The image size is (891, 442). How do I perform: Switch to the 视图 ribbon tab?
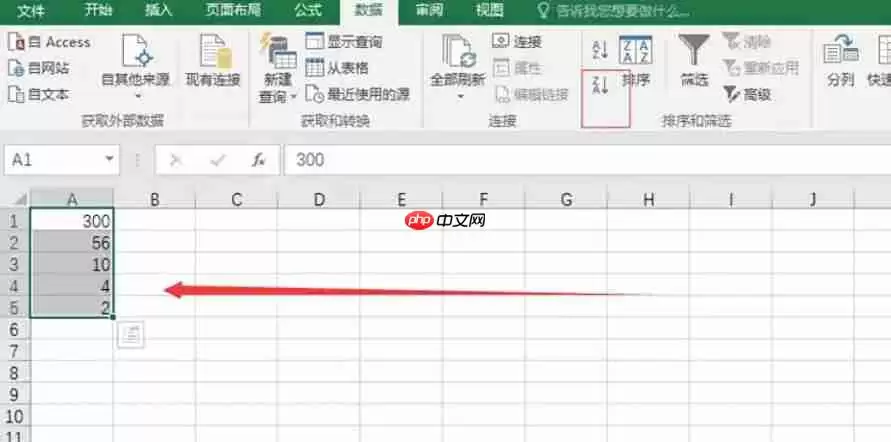pyautogui.click(x=489, y=10)
